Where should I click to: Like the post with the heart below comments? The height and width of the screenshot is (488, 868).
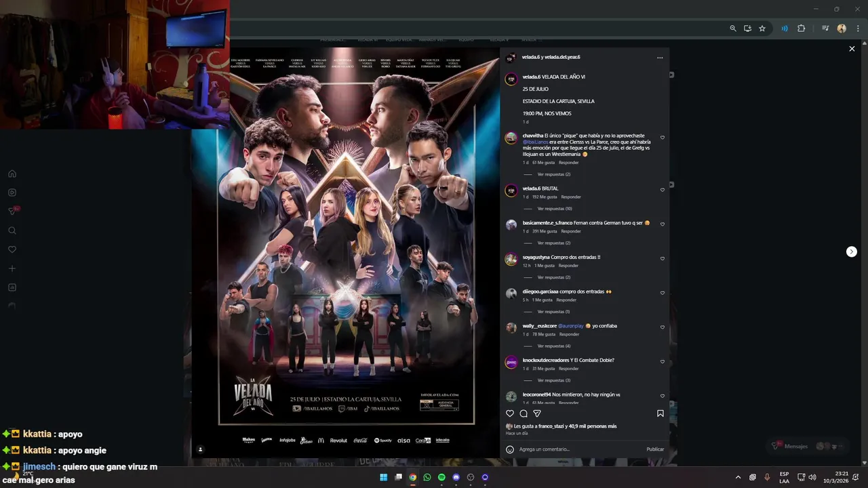pyautogui.click(x=510, y=413)
